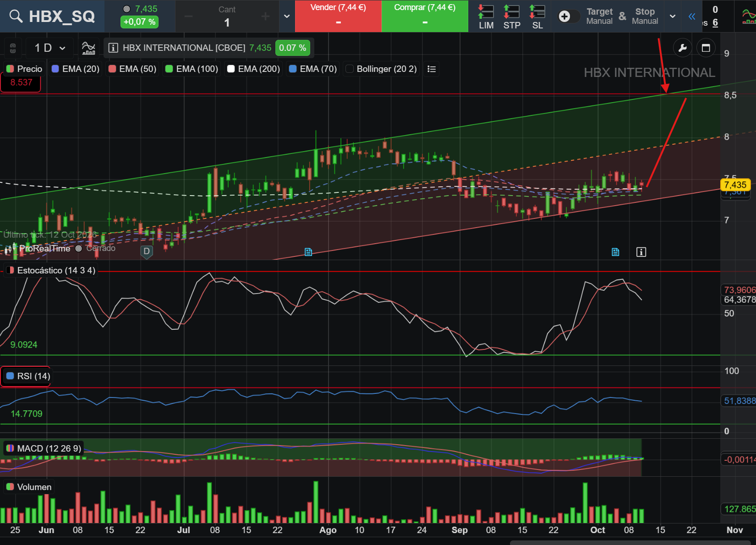This screenshot has height=545, width=756.
Task: Select Target Manual option
Action: coord(599,16)
